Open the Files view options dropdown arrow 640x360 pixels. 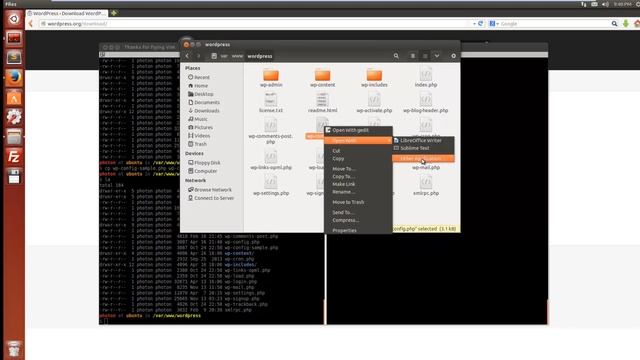point(437,56)
